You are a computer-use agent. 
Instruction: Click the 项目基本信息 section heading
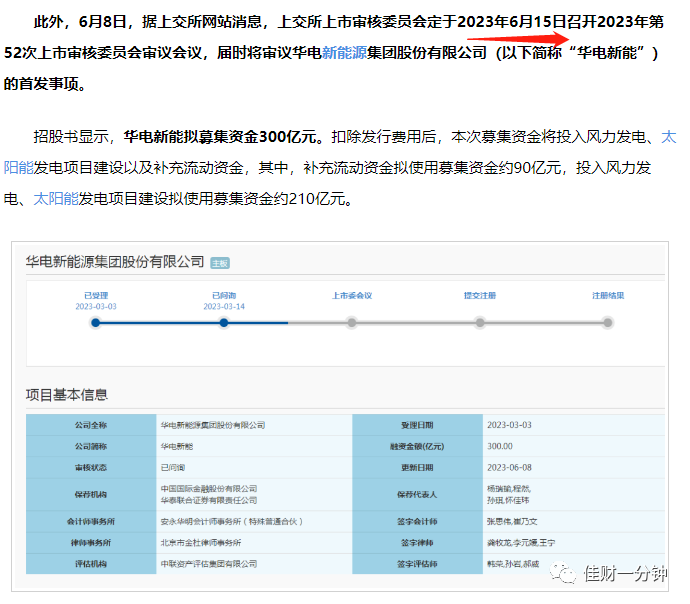coord(67,395)
